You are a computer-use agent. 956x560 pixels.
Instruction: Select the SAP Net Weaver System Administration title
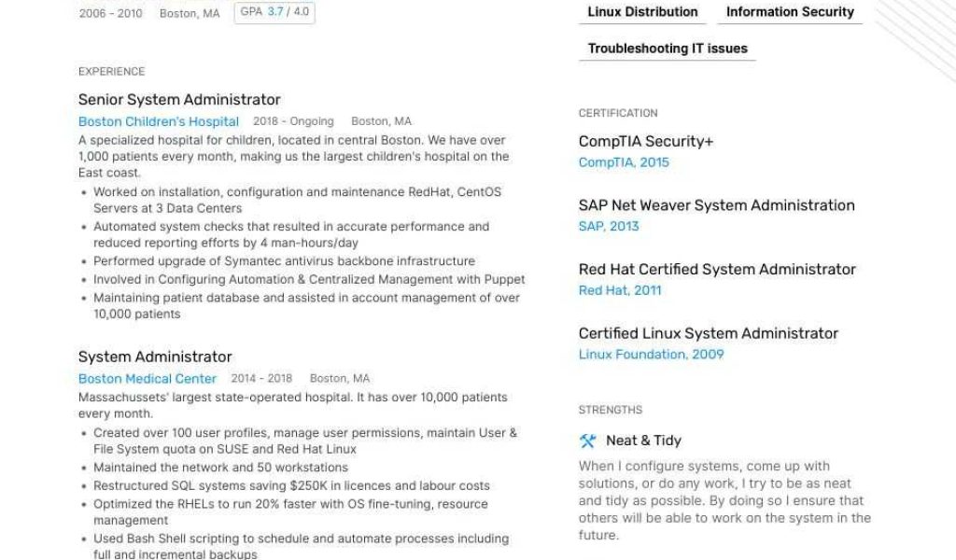pos(716,205)
